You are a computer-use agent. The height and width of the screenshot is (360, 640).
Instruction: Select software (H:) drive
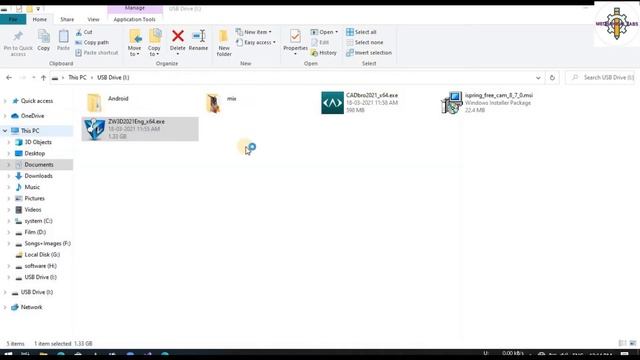(40, 266)
